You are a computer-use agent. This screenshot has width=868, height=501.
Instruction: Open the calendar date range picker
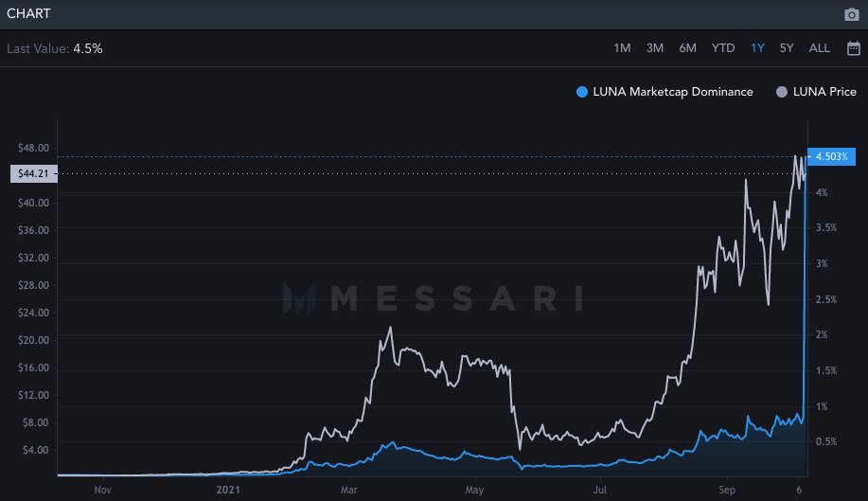pyautogui.click(x=854, y=48)
